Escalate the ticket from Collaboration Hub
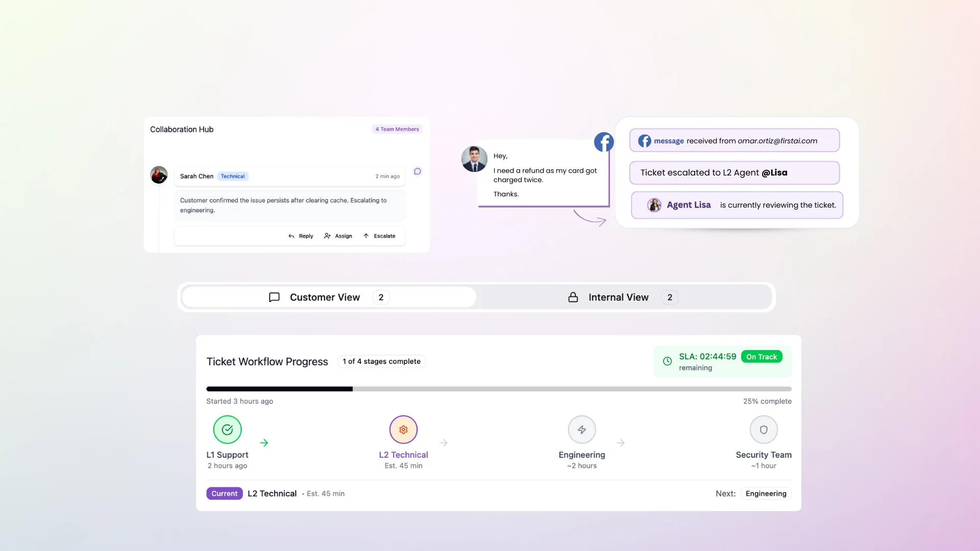Screen dimensions: 980x551 [379, 236]
